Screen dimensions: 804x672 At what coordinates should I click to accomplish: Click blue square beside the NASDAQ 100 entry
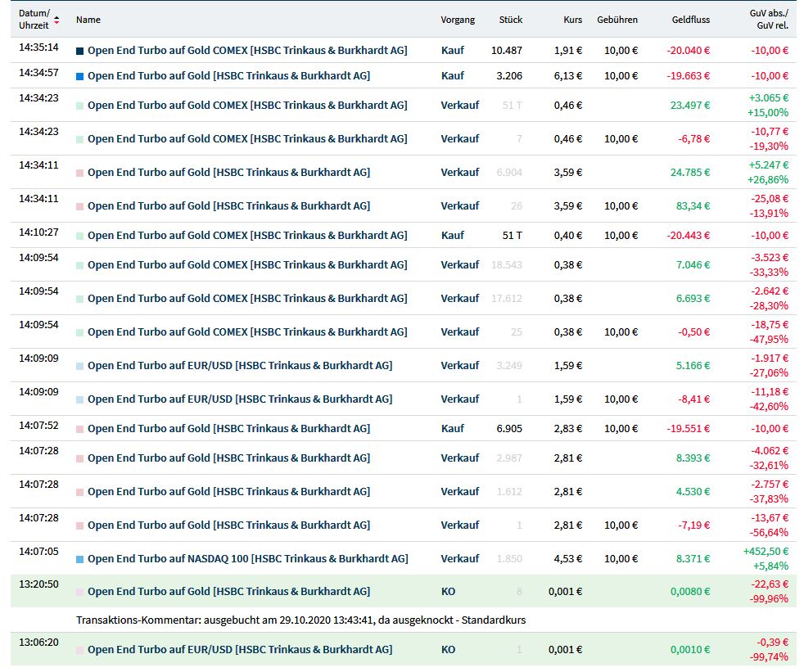(79, 559)
